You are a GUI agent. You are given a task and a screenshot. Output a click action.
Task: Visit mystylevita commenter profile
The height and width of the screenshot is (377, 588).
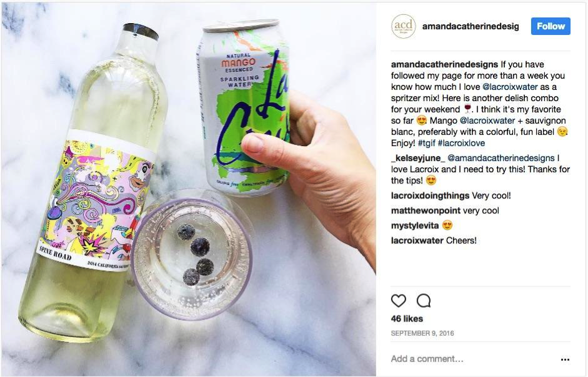(415, 225)
